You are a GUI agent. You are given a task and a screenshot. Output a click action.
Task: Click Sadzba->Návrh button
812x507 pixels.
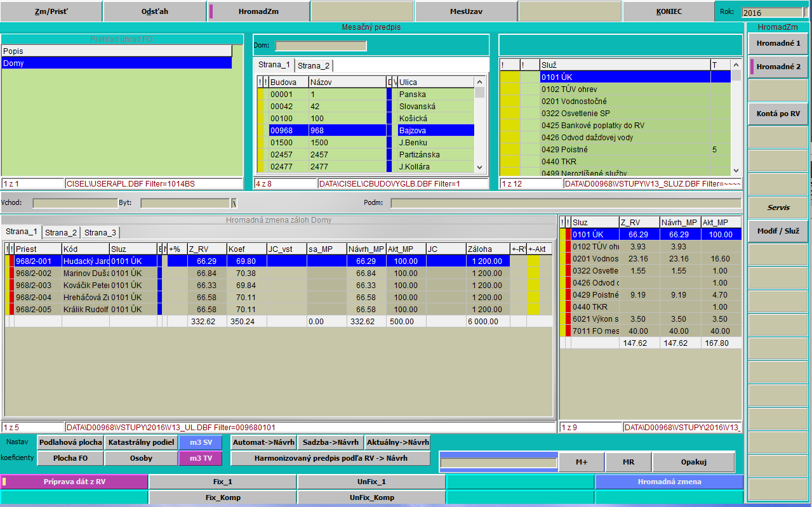coord(330,442)
